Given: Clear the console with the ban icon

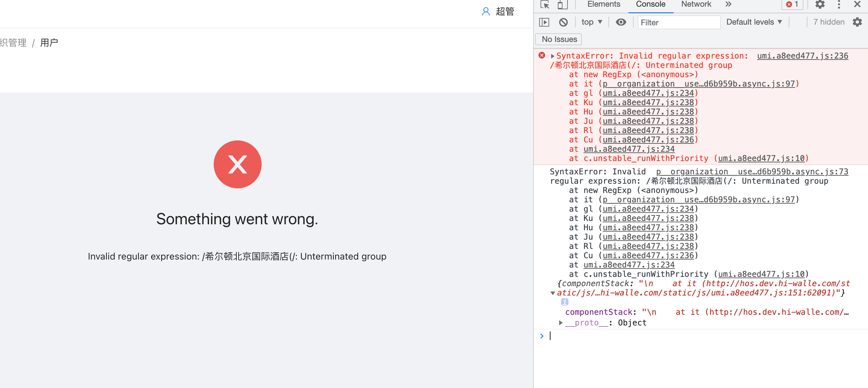Looking at the screenshot, I should coord(563,22).
